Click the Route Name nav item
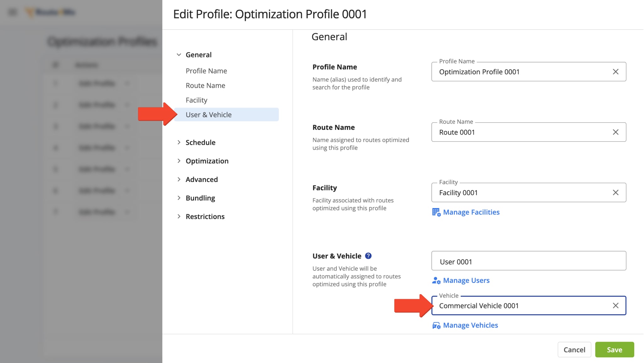 click(205, 85)
